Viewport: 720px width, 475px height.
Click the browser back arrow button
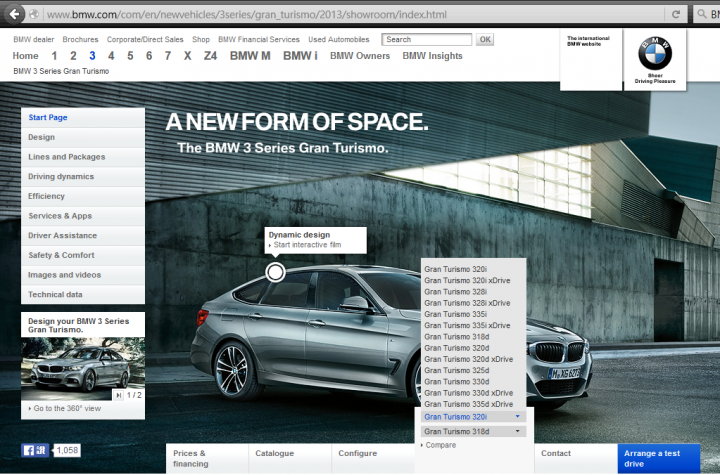coord(15,14)
